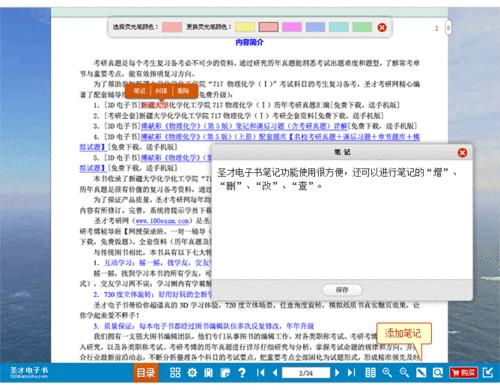Screen dimensions: 500x390
Task: Change highlighter color to yellow
Action: coord(245,27)
